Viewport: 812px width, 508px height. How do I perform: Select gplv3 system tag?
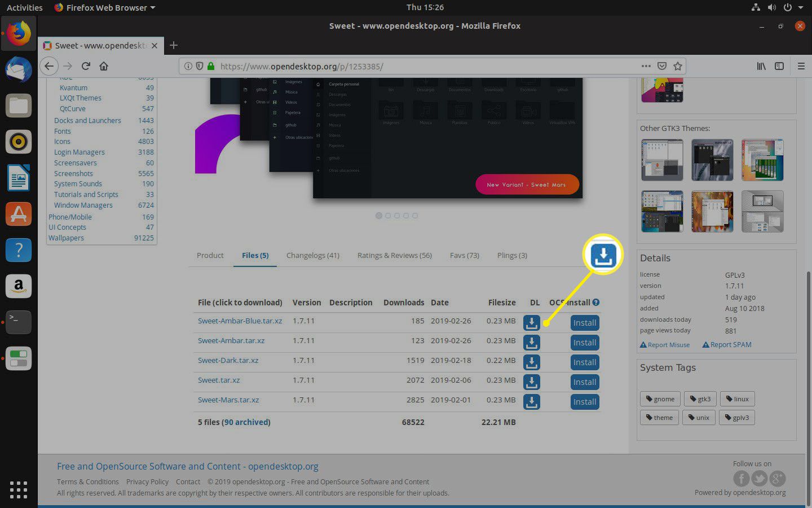click(x=737, y=417)
